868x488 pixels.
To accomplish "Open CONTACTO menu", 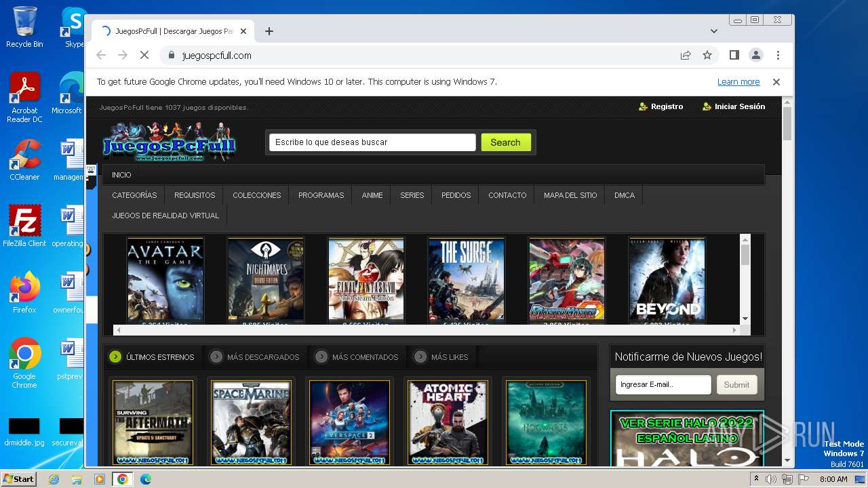I will (507, 195).
